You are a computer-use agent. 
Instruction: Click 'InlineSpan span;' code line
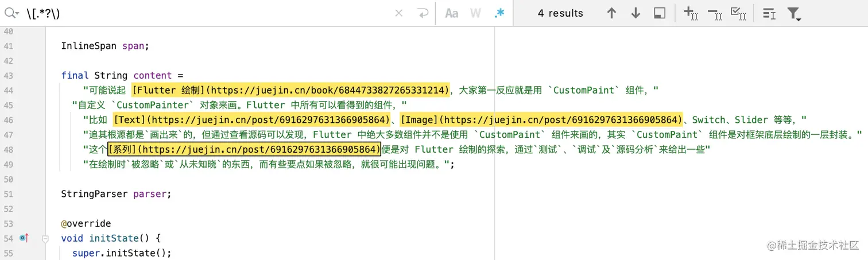105,45
